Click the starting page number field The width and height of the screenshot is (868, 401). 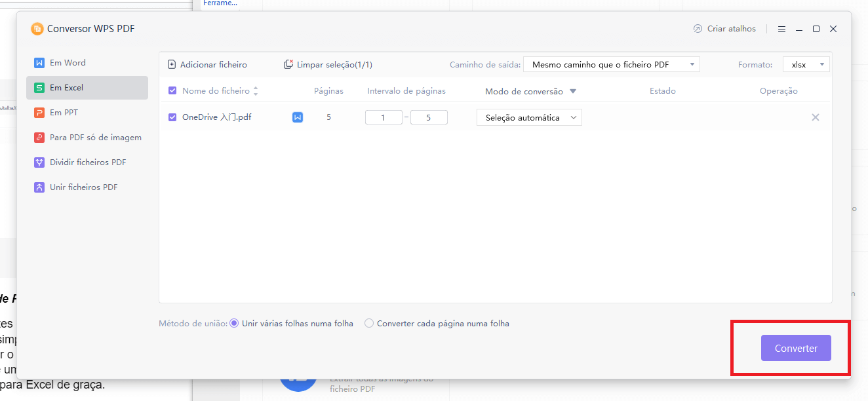point(384,117)
